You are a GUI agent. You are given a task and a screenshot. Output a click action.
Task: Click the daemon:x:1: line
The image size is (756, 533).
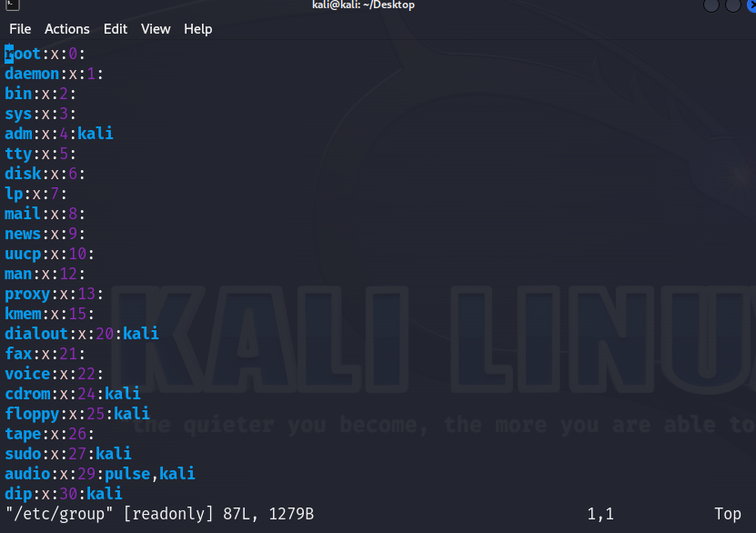(x=54, y=74)
